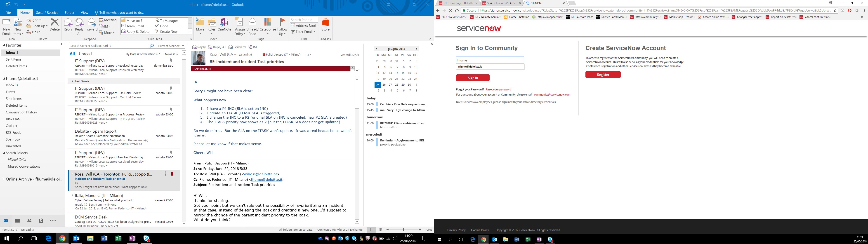Reload page in Chrome toolbar
The height and width of the screenshot is (244, 868).
(x=450, y=10)
